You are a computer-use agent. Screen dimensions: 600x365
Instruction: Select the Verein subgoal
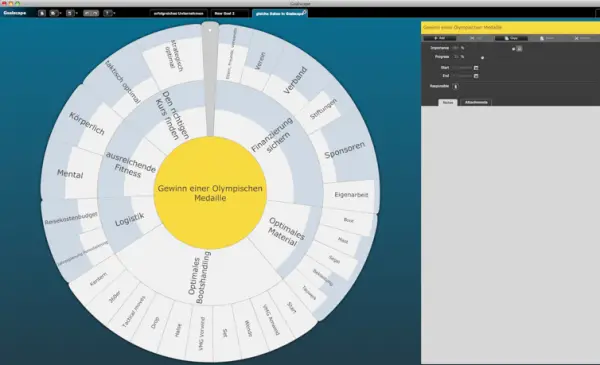click(260, 60)
